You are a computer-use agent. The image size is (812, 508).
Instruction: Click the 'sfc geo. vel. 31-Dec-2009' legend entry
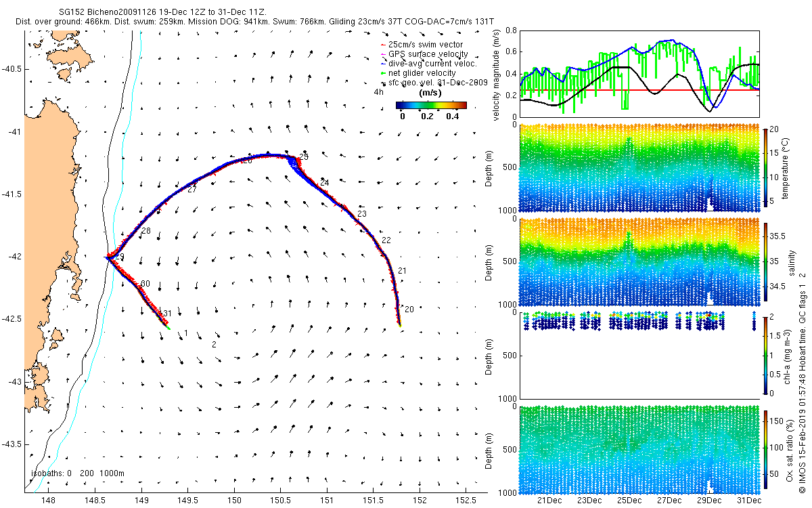pos(434,83)
